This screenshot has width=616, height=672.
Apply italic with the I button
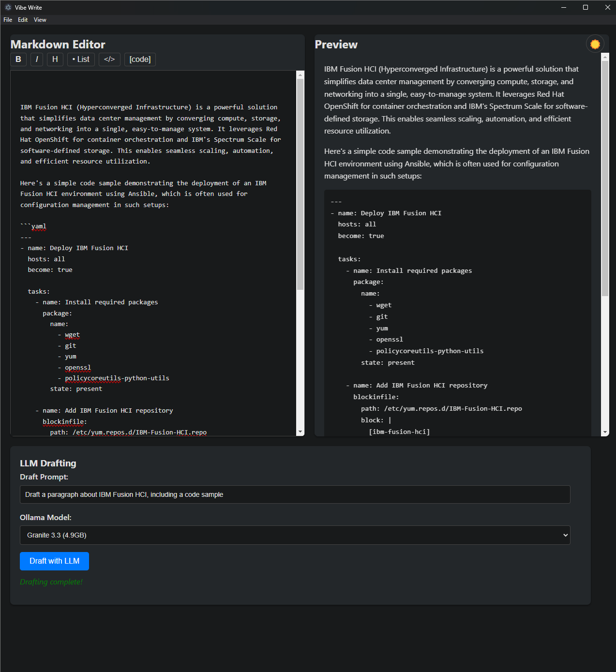click(x=37, y=59)
